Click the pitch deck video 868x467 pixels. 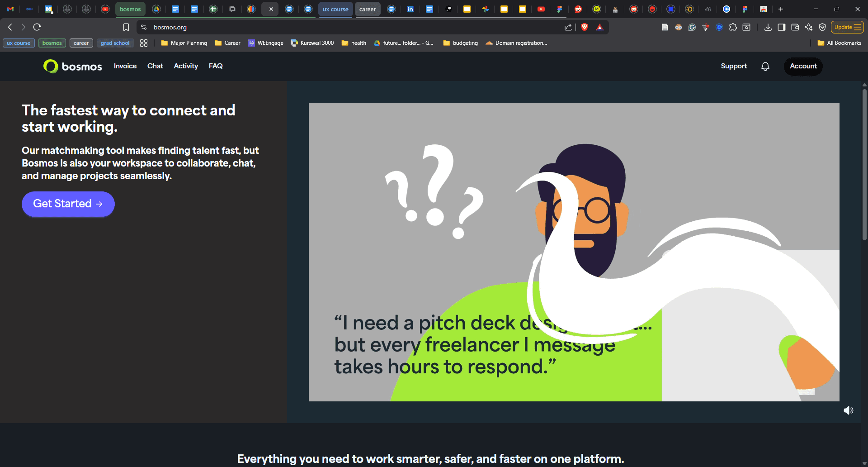(x=574, y=252)
